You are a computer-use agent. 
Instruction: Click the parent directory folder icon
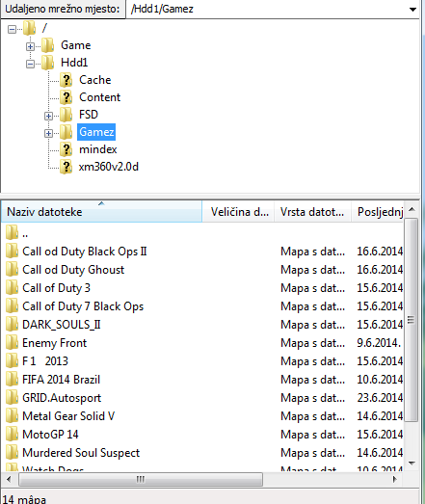click(x=12, y=232)
